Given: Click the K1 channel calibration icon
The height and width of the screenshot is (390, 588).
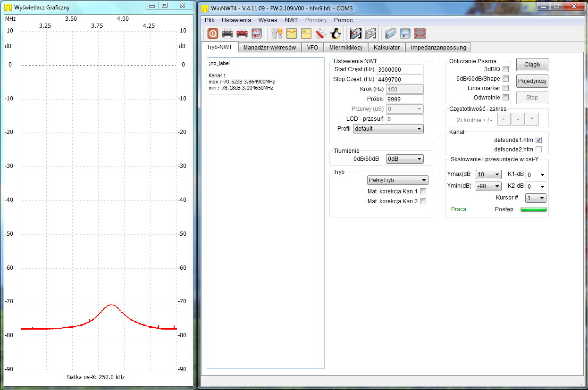Looking at the screenshot, I should 355,33.
